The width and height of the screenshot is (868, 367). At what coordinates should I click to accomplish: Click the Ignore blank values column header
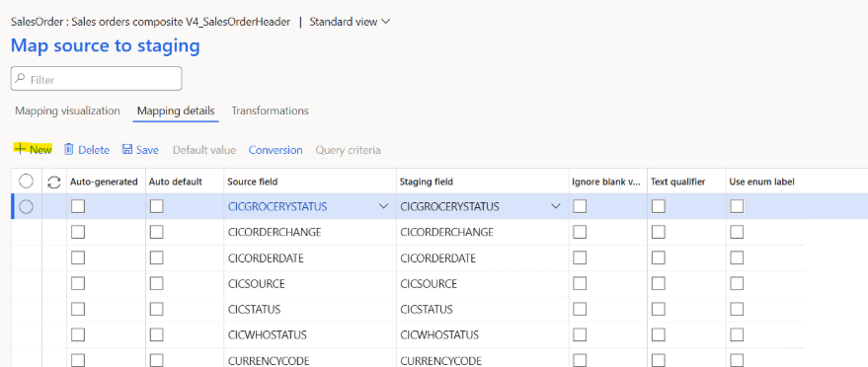606,182
